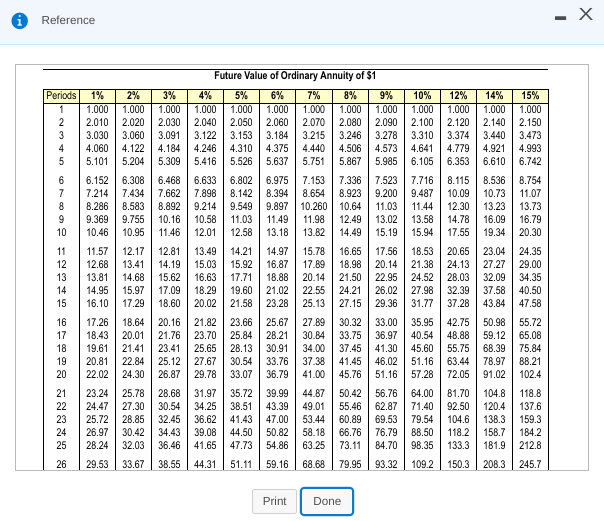This screenshot has width=604, height=521.
Task: Close the Reference dialog with X
Action: click(586, 14)
